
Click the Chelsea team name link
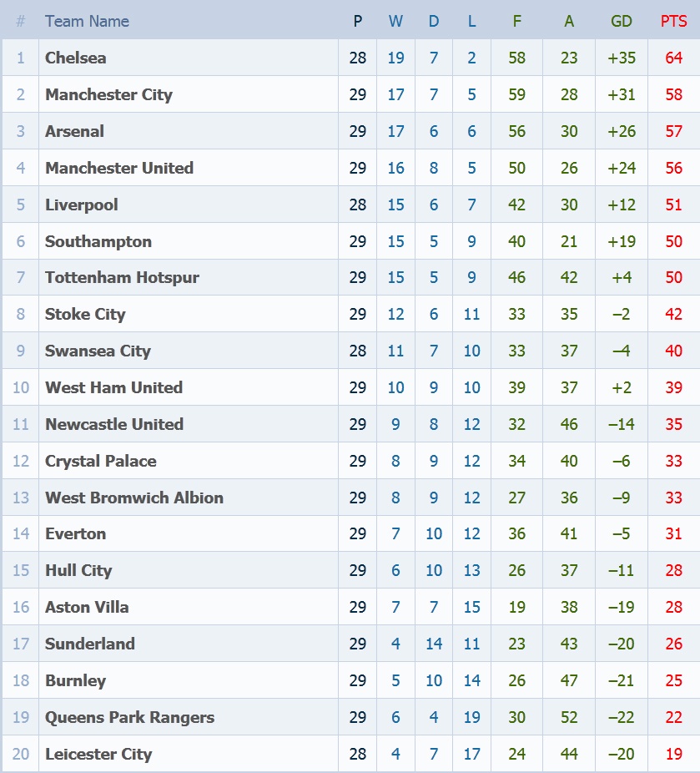[x=76, y=58]
